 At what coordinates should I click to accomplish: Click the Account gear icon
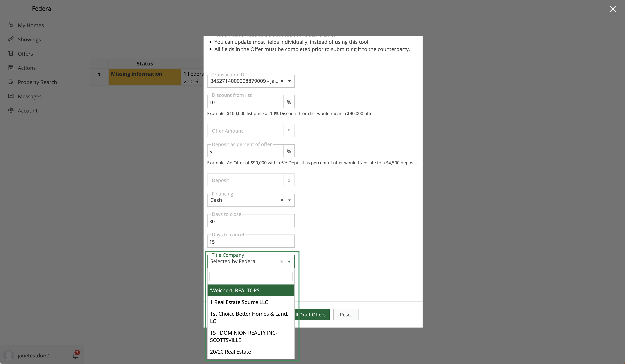point(11,110)
